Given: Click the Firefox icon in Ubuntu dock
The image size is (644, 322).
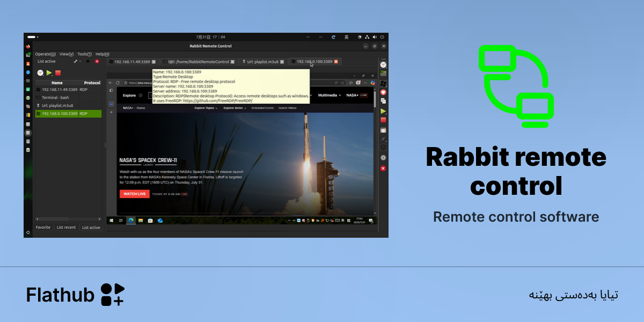Looking at the screenshot, I should tap(28, 47).
